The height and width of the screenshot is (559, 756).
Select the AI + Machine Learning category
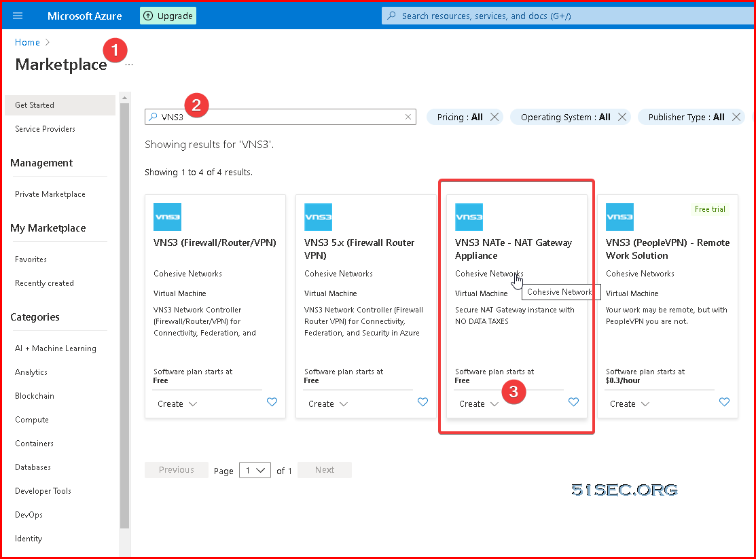tap(56, 348)
